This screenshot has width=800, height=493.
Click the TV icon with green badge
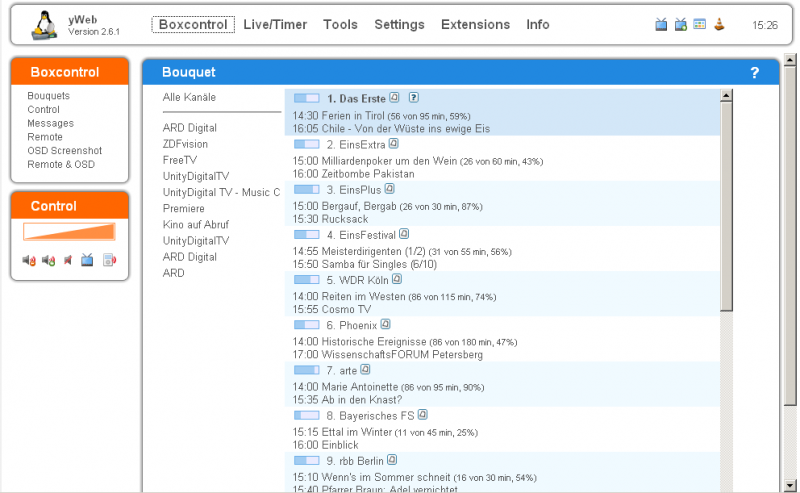(x=681, y=24)
